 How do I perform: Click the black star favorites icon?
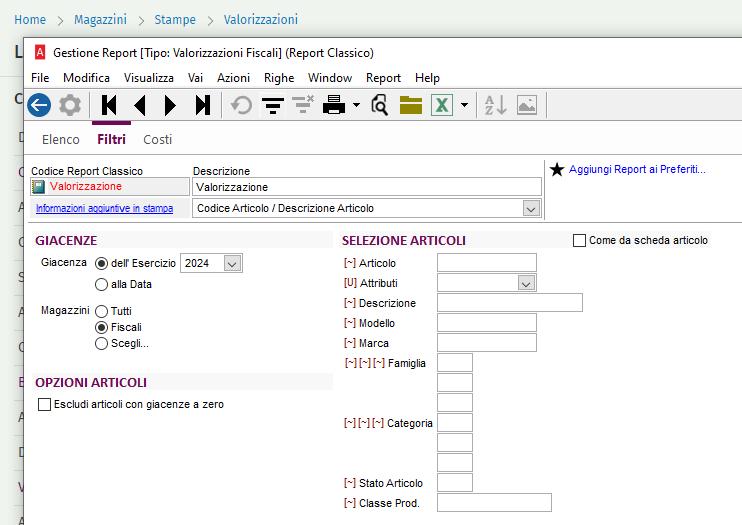coord(557,169)
